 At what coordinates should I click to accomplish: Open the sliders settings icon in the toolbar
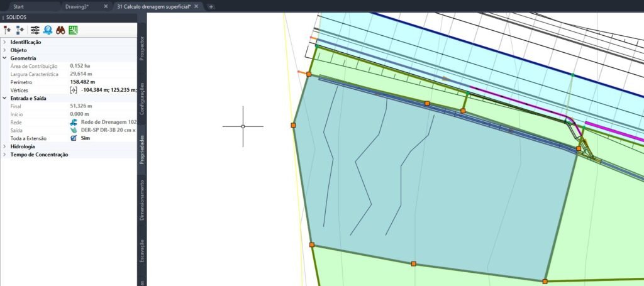(35, 30)
